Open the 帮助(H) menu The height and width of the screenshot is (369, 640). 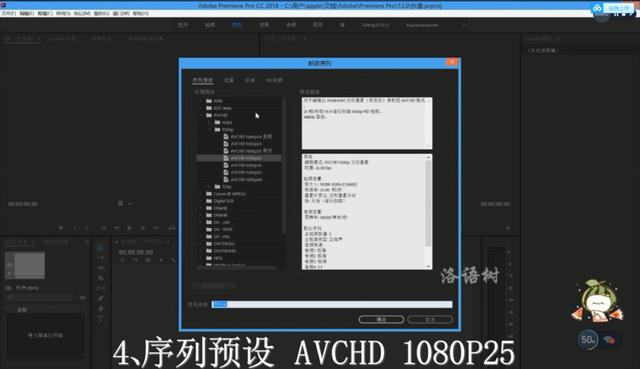point(141,13)
